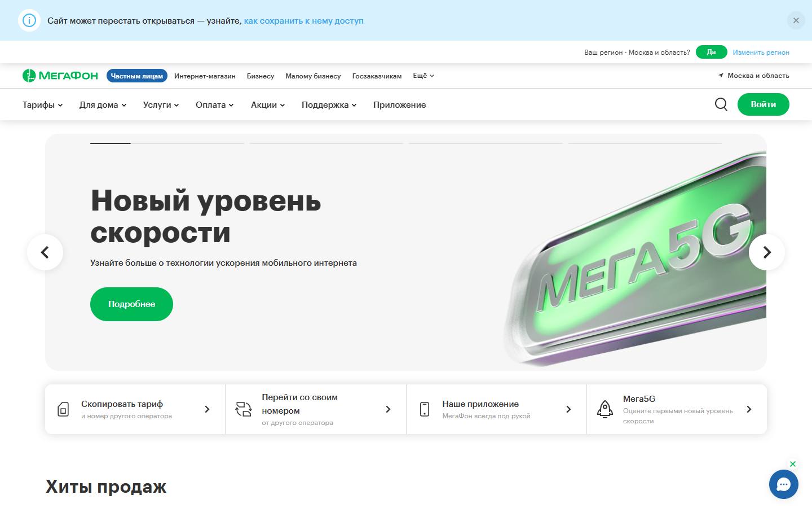Open "как сохранить к нему доступ" link

304,21
